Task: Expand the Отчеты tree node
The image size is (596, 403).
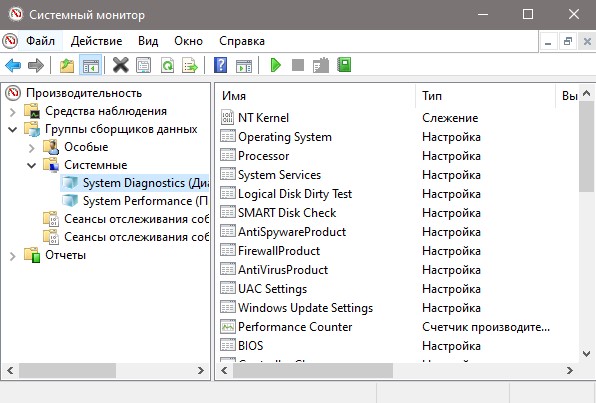Action: pos(13,256)
